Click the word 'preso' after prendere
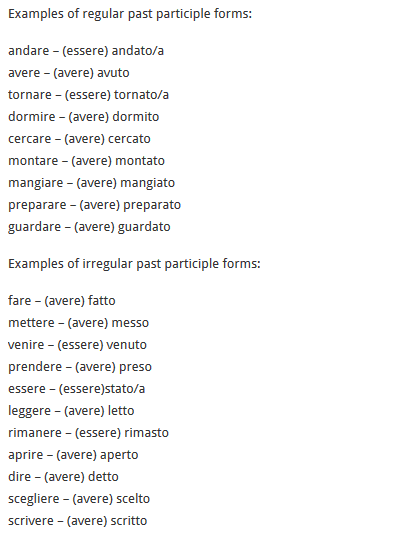This screenshot has height=535, width=401. 135,367
